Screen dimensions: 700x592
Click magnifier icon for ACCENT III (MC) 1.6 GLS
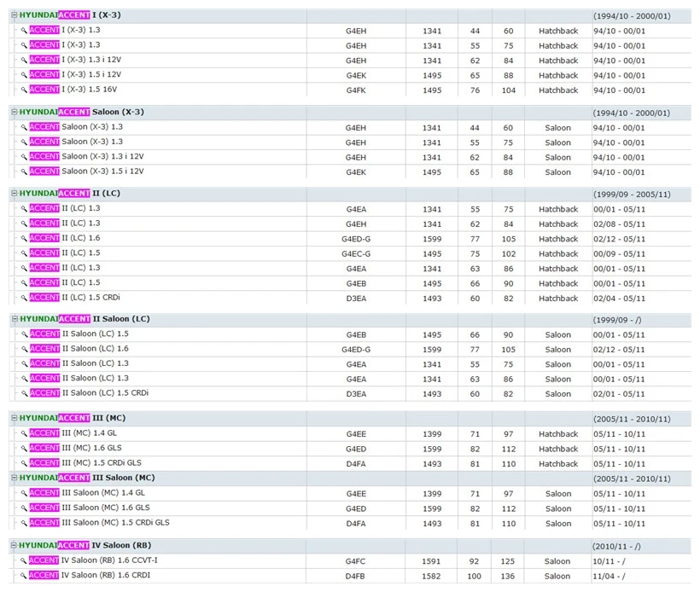pyautogui.click(x=24, y=449)
